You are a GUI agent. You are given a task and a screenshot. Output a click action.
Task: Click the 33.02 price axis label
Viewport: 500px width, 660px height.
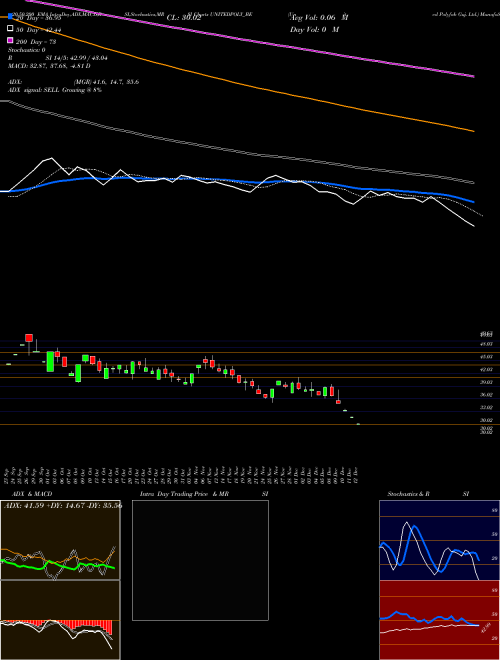click(487, 407)
